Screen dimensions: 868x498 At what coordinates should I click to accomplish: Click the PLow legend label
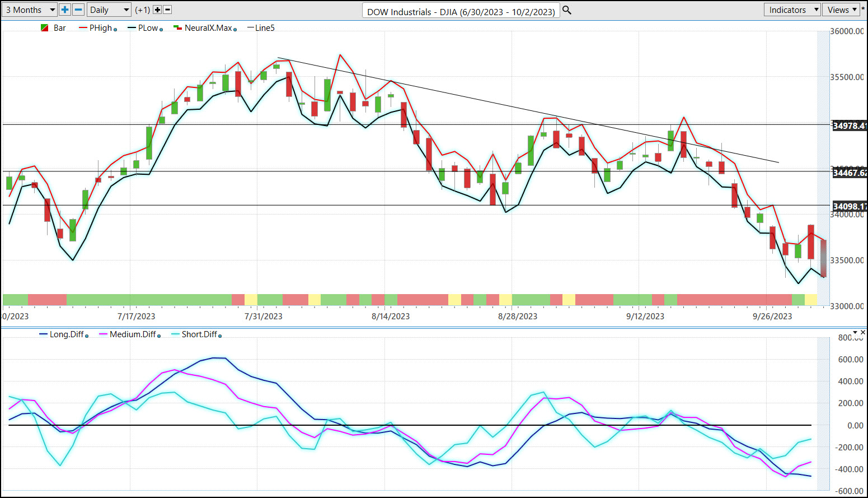coord(148,28)
